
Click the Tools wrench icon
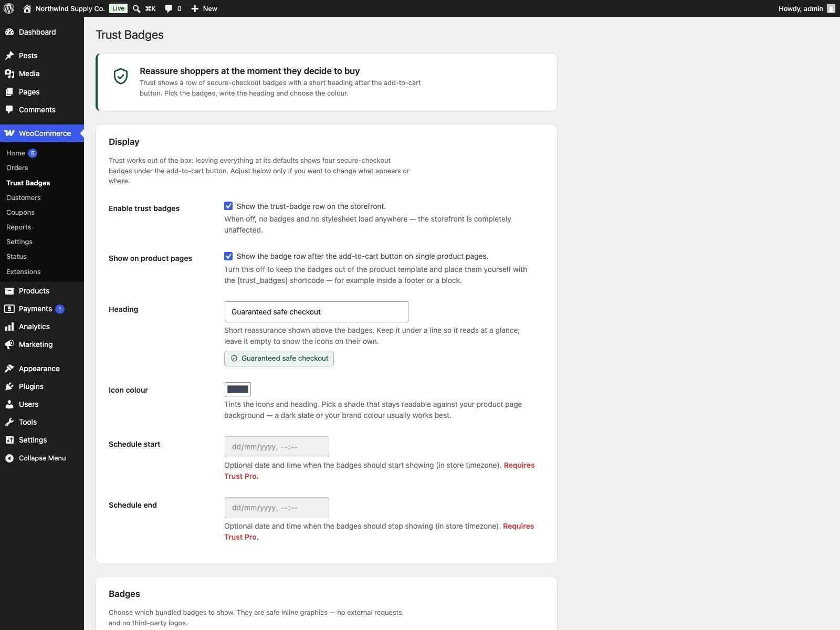[x=9, y=422]
